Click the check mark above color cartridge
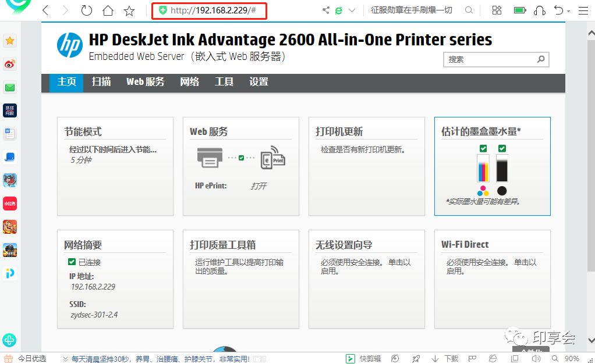The width and height of the screenshot is (595, 364). pyautogui.click(x=483, y=148)
